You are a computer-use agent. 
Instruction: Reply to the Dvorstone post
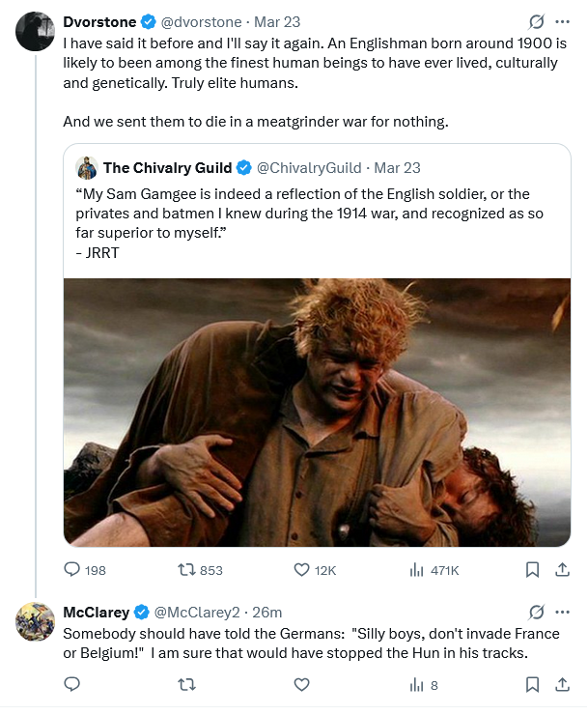click(x=72, y=570)
